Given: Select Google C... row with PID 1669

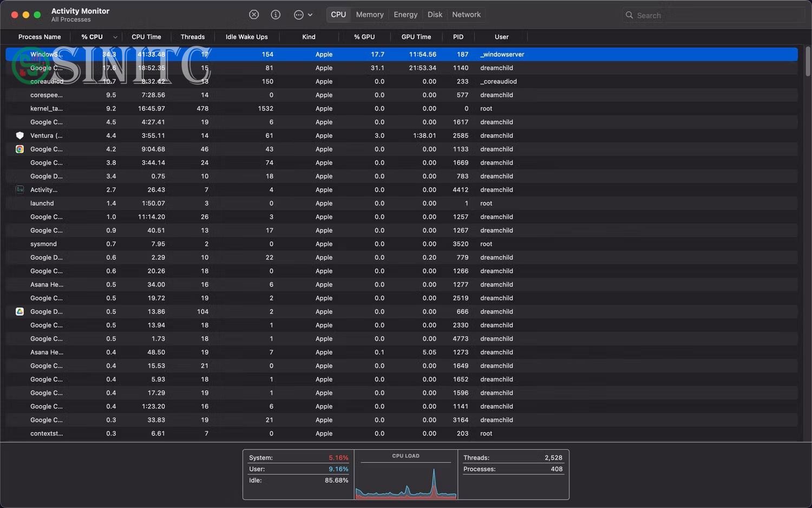Looking at the screenshot, I should tap(401, 162).
